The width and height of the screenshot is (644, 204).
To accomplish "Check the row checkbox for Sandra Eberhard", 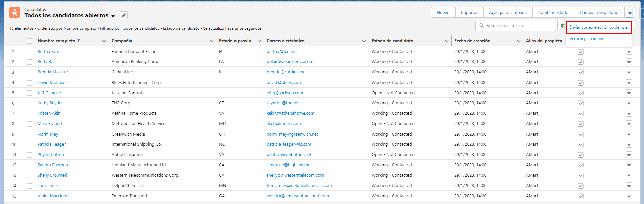I will click(x=30, y=165).
